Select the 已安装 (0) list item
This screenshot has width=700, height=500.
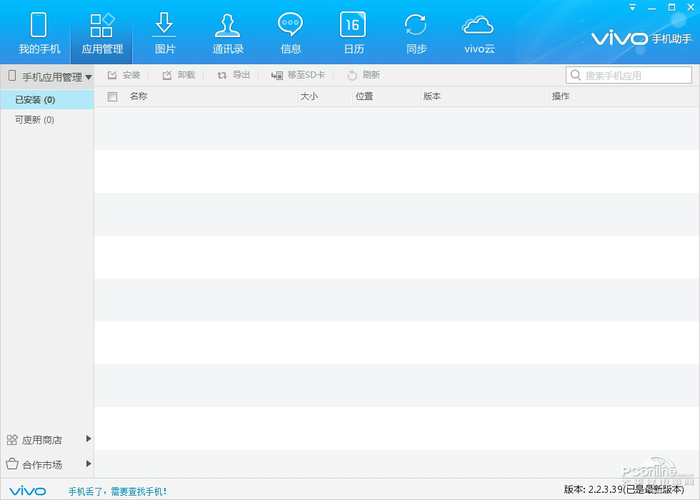47,100
